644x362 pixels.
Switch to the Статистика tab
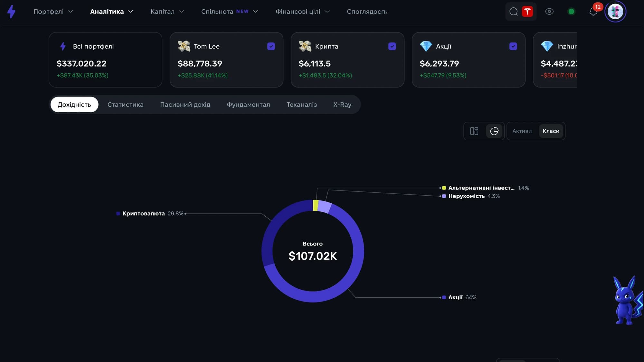(x=126, y=105)
